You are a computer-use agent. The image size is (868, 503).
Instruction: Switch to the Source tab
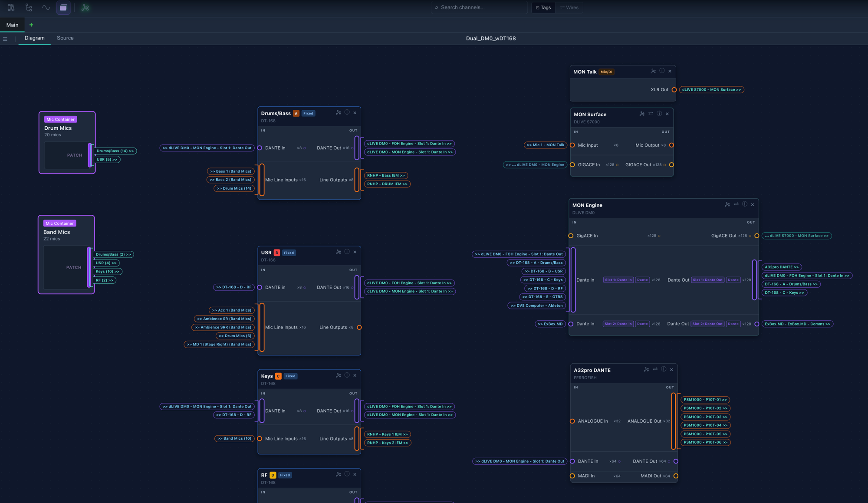click(65, 38)
